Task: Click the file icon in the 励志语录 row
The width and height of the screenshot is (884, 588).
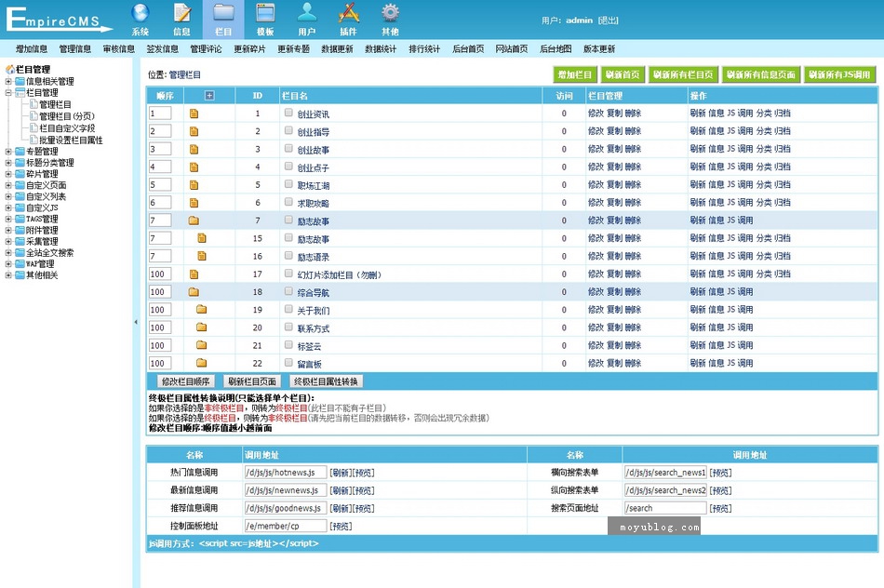Action: 202,256
